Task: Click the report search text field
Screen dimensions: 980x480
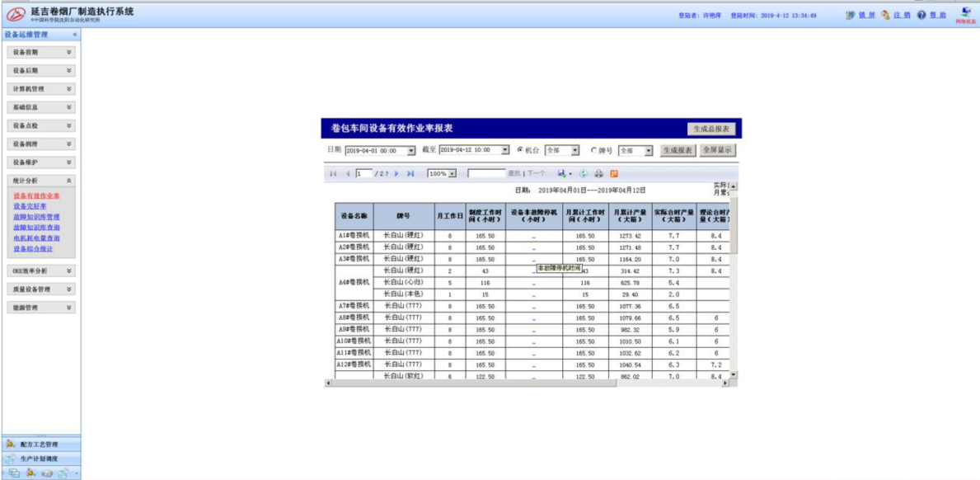Action: tap(486, 174)
